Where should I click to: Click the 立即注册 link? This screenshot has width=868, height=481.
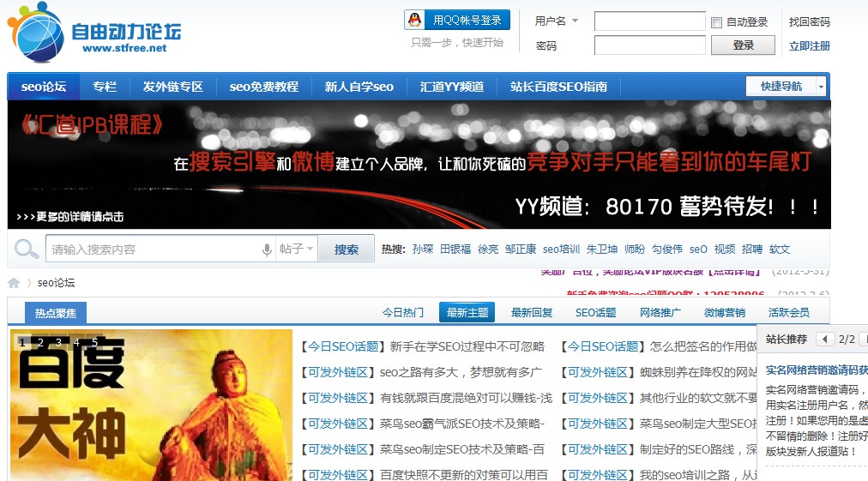click(809, 46)
